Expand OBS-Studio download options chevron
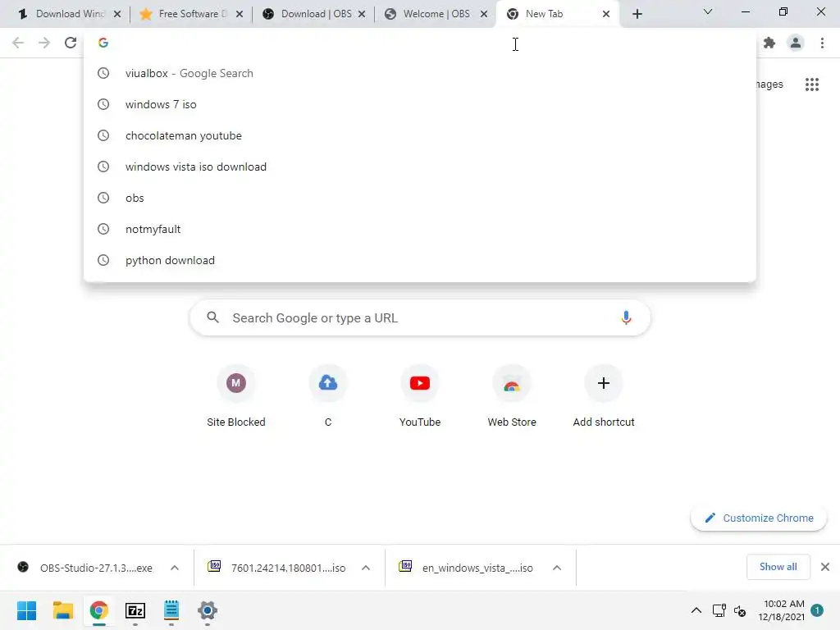 (175, 568)
